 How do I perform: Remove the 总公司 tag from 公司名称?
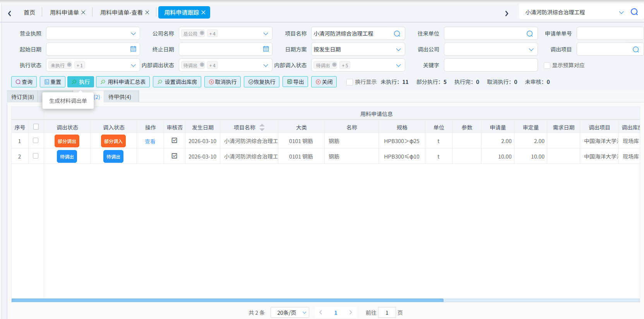click(x=202, y=33)
